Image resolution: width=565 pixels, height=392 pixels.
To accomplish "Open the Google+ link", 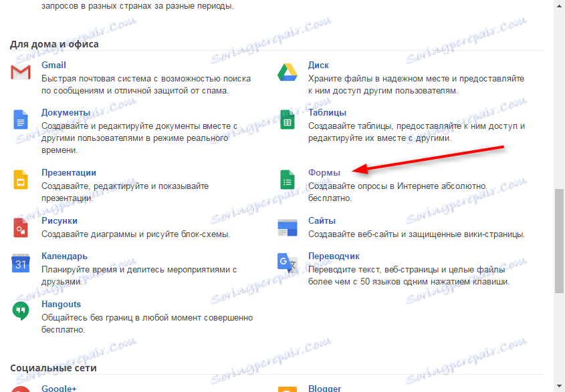I will pos(59,389).
